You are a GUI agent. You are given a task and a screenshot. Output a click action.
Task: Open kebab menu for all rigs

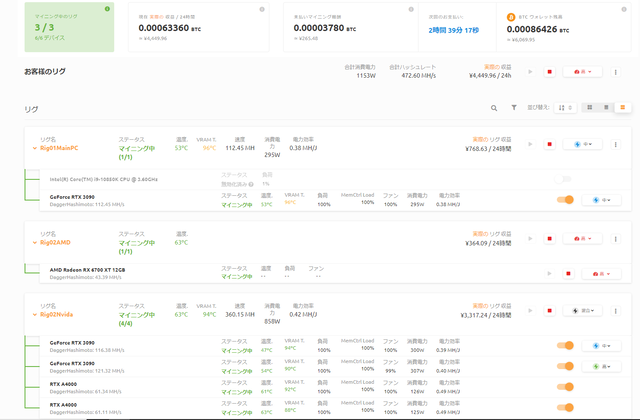tap(616, 72)
